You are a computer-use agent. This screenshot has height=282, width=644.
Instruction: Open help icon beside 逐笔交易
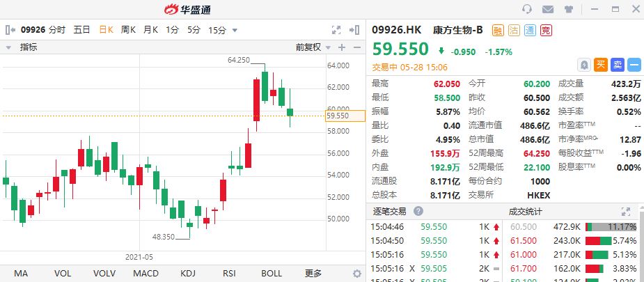[418, 212]
